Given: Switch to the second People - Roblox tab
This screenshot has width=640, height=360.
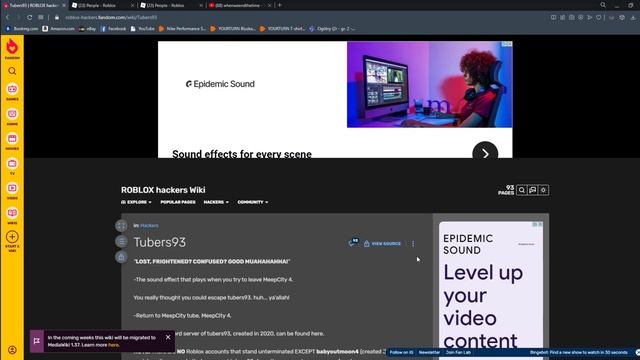Looking at the screenshot, I should (171, 5).
